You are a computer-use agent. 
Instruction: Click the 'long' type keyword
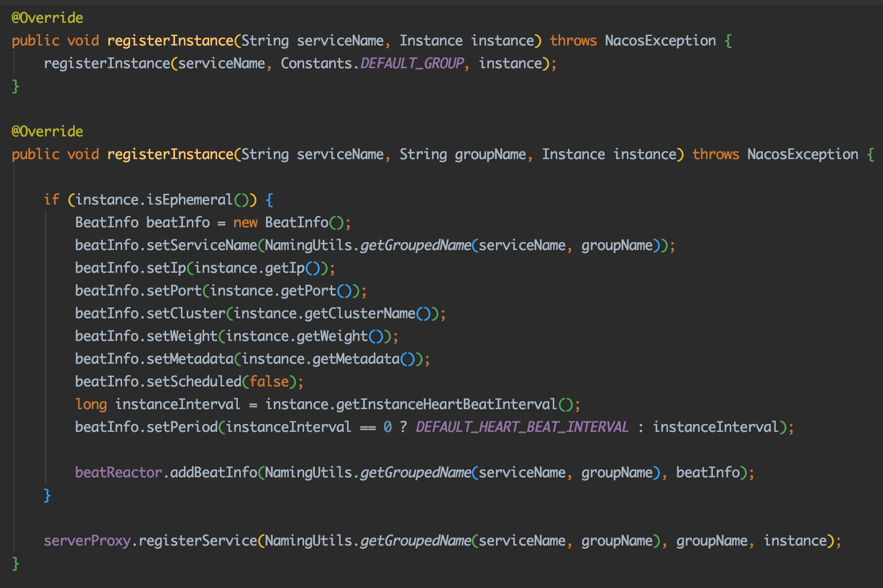tap(91, 404)
